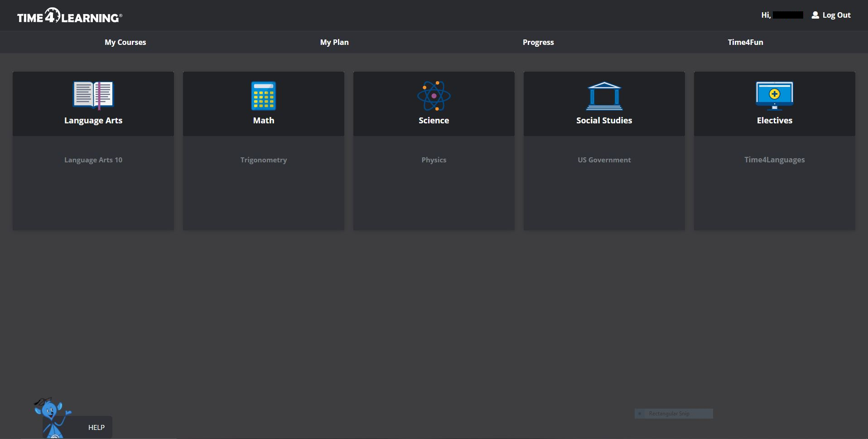Open the Trigonometry course

click(x=263, y=160)
